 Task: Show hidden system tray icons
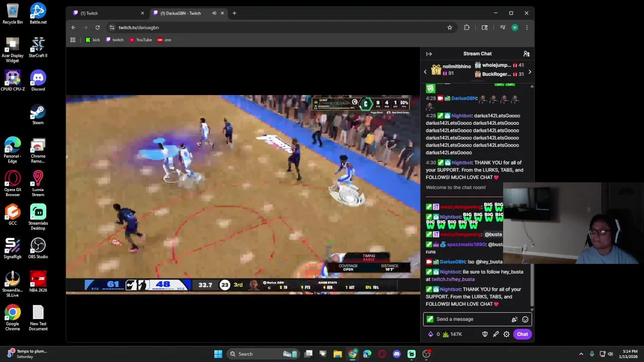click(581, 354)
